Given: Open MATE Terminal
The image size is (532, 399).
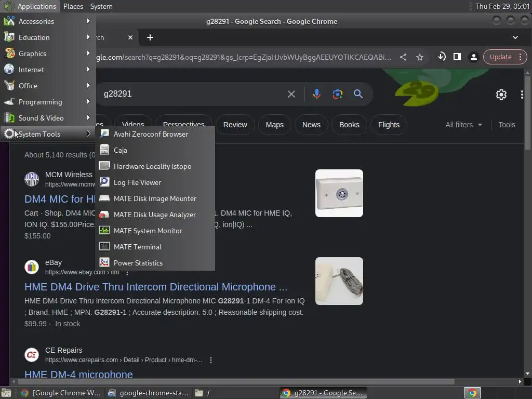Looking at the screenshot, I should tap(155, 247).
